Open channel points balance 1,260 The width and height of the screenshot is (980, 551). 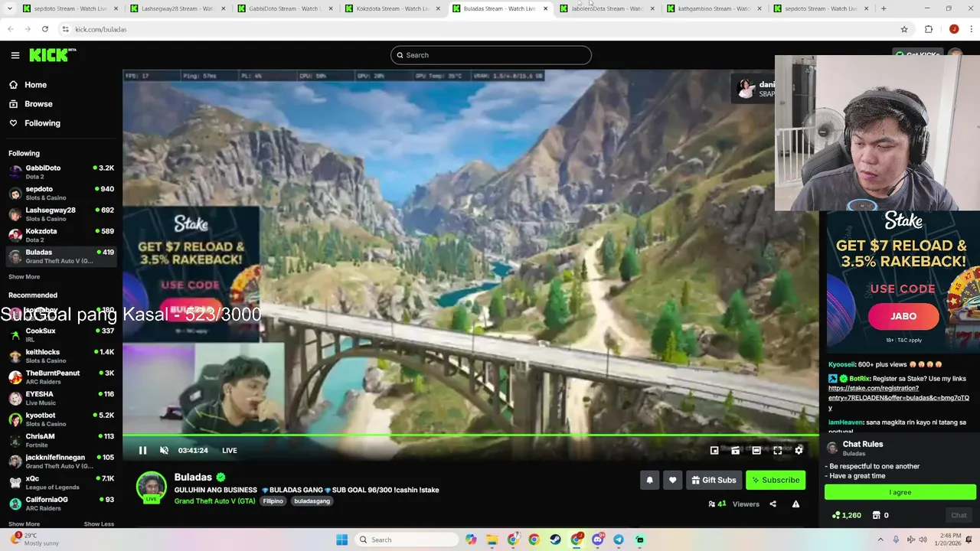pos(847,515)
